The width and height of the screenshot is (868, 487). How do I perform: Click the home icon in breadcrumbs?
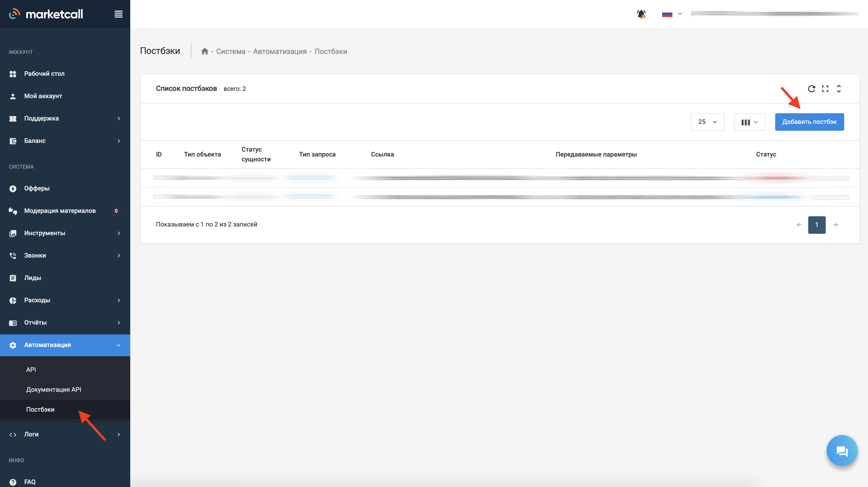[x=205, y=51]
